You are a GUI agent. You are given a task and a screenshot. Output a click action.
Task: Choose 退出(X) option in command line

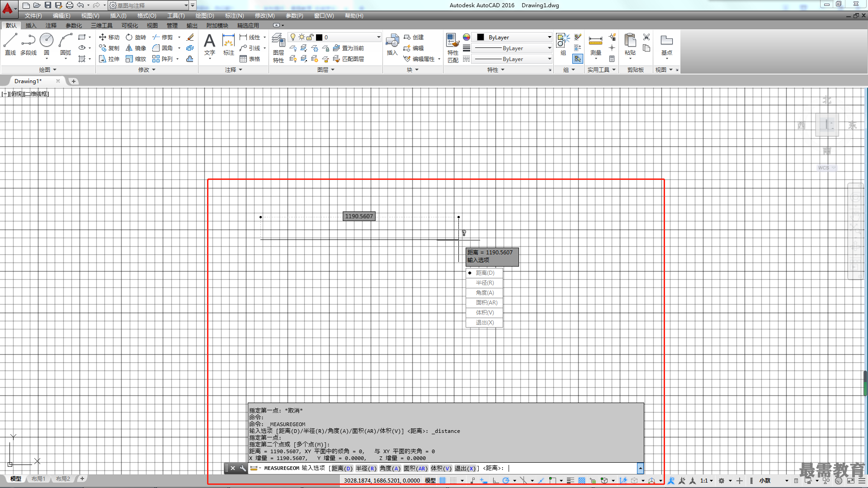pos(465,468)
